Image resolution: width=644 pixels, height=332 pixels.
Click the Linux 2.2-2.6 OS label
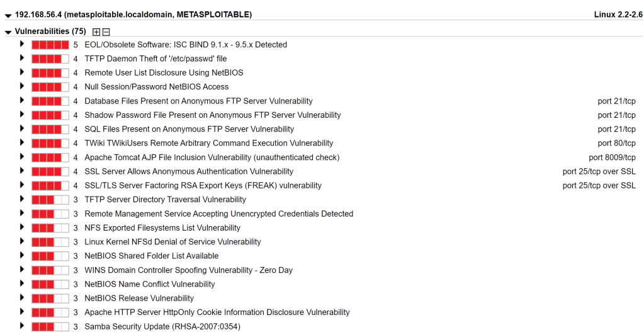pyautogui.click(x=618, y=14)
